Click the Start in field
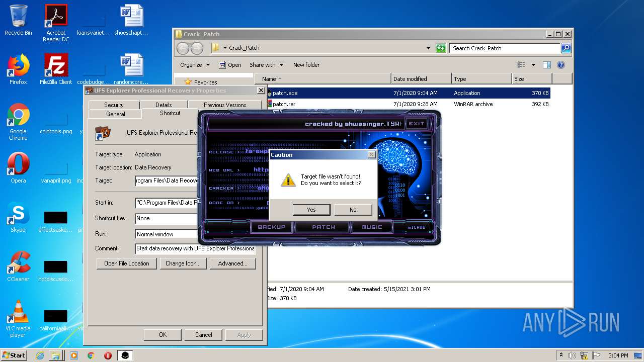Screen dimensions: 644x362 tap(167, 203)
